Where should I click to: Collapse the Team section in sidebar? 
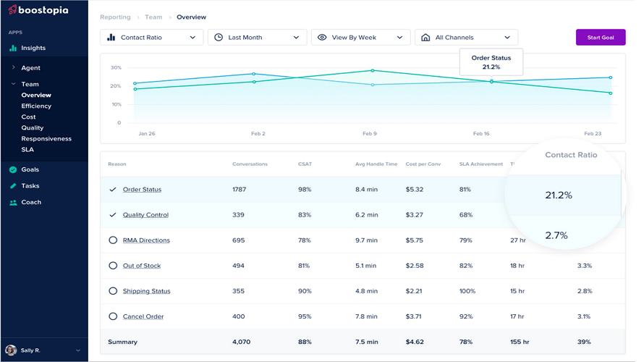pos(13,84)
